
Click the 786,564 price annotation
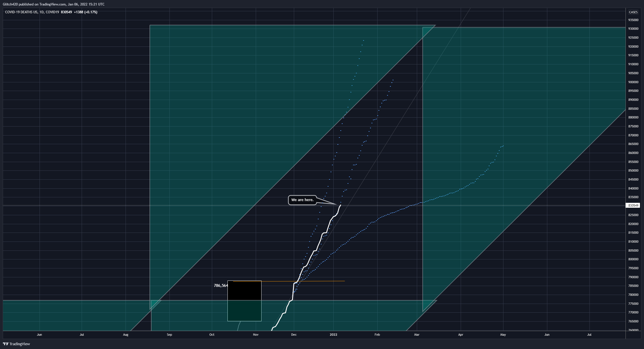click(221, 285)
